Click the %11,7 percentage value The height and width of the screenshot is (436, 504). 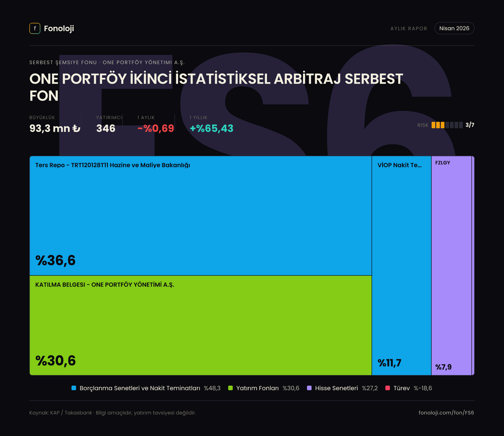(x=389, y=363)
